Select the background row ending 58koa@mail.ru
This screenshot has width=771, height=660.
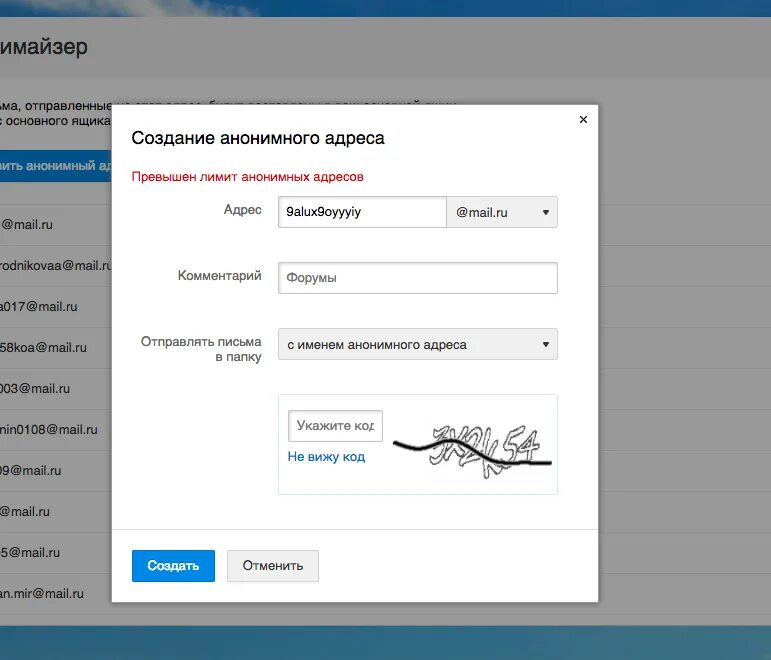[56, 348]
